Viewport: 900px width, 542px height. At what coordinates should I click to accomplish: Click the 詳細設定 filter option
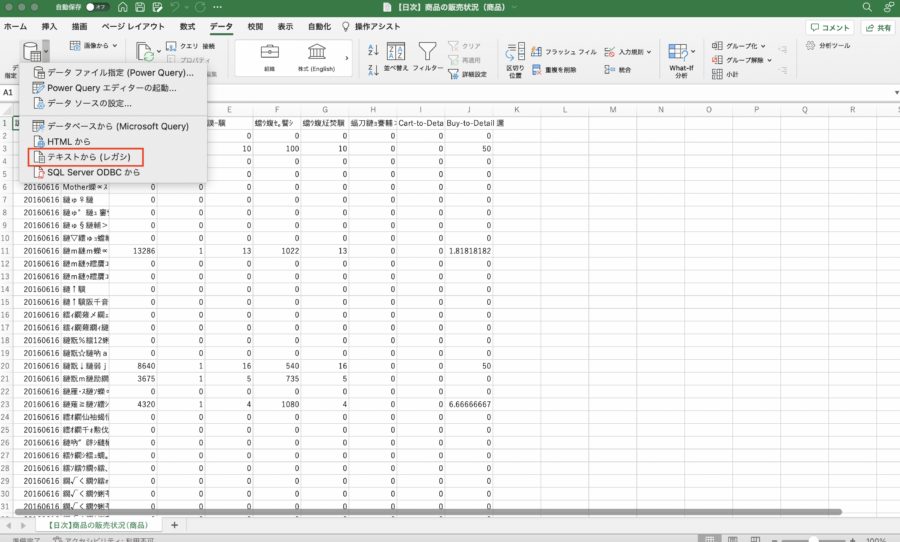pos(468,74)
